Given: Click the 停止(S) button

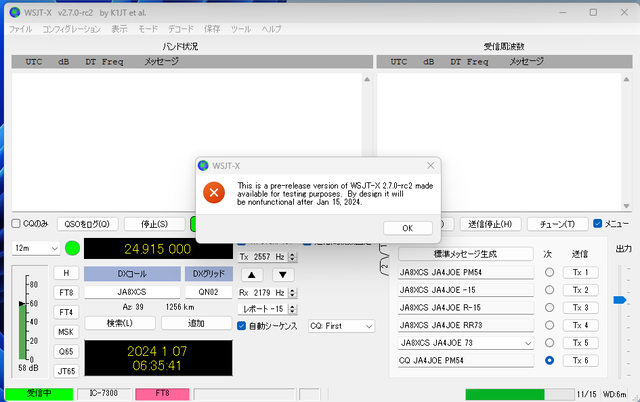Looking at the screenshot, I should pos(154,224).
